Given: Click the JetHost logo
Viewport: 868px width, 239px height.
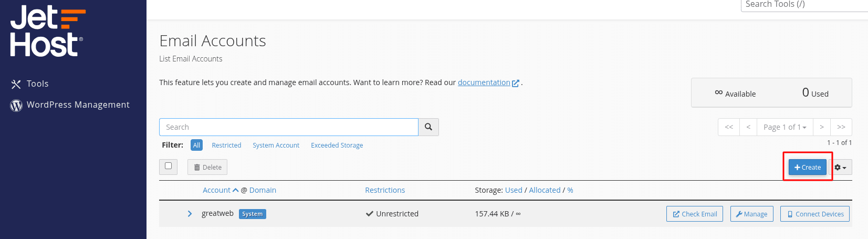Looking at the screenshot, I should 47,31.
